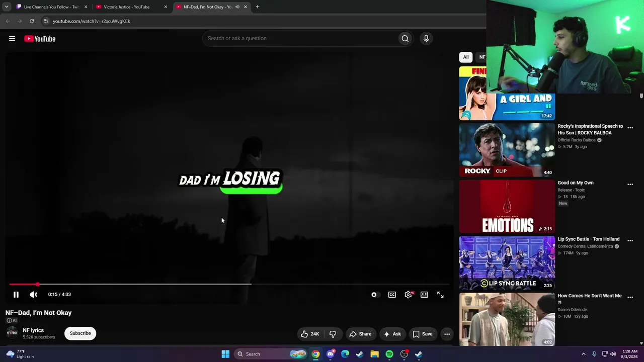Open Google Chrome from the taskbar

(315, 354)
